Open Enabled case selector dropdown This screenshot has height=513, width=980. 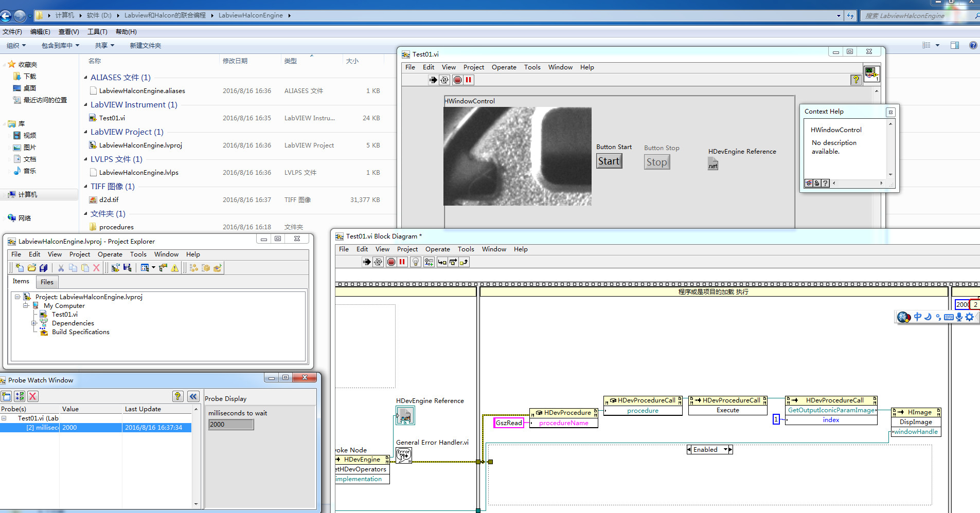coord(727,450)
